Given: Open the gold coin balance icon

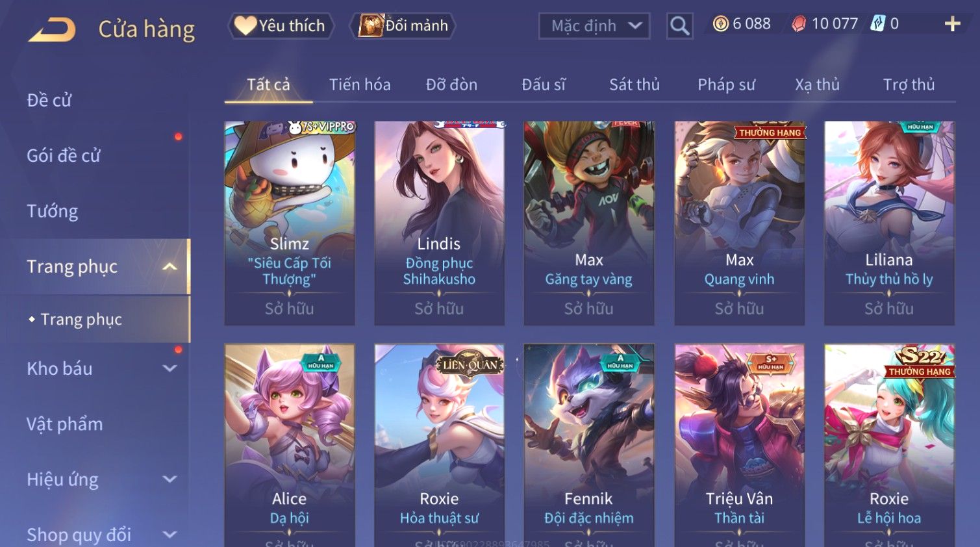Looking at the screenshot, I should pyautogui.click(x=720, y=24).
